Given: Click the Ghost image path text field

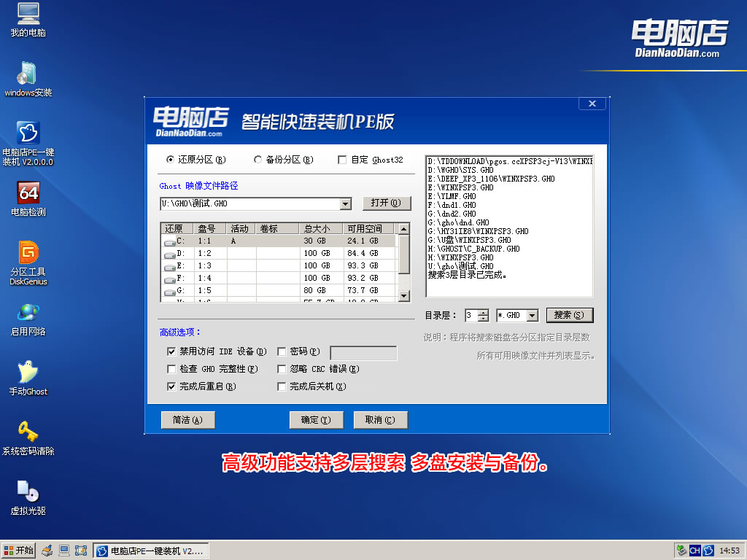Looking at the screenshot, I should point(251,204).
